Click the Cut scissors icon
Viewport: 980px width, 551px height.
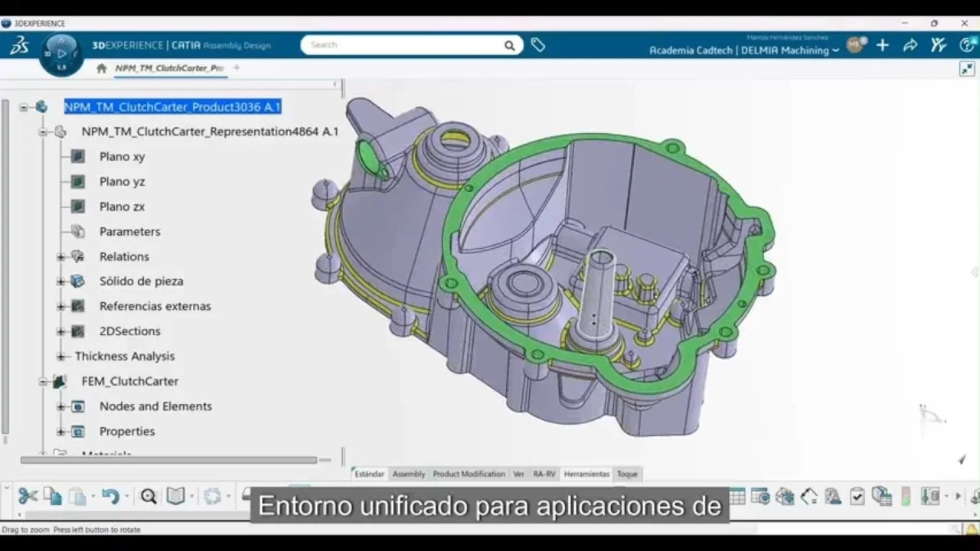point(28,496)
